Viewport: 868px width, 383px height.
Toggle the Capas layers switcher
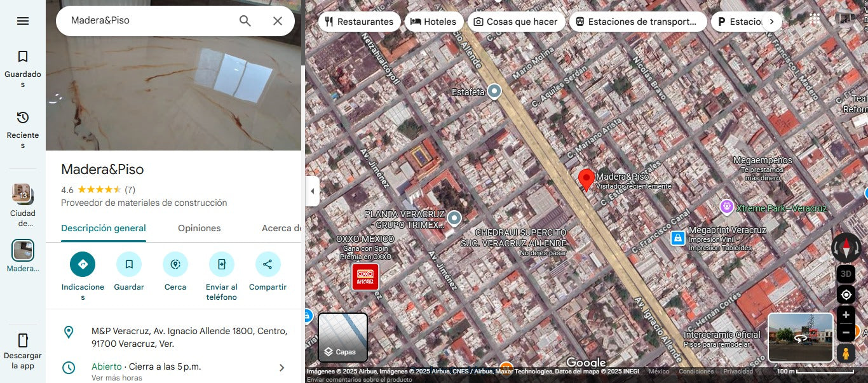coord(342,337)
